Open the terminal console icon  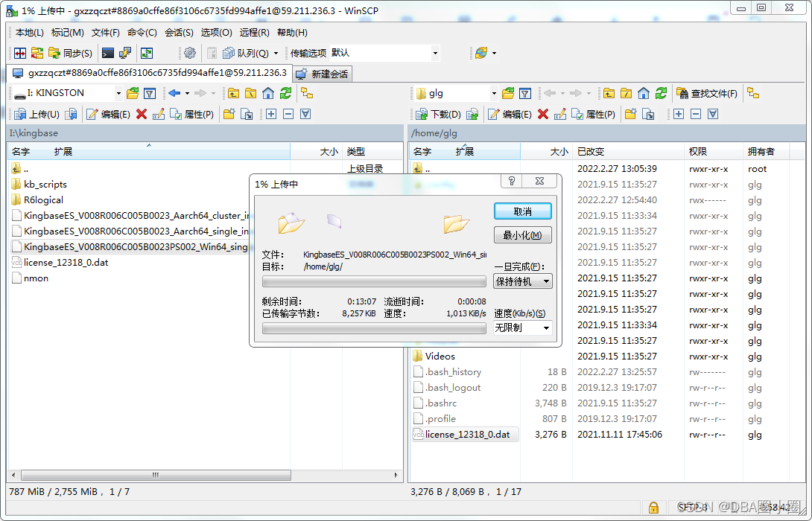[108, 53]
